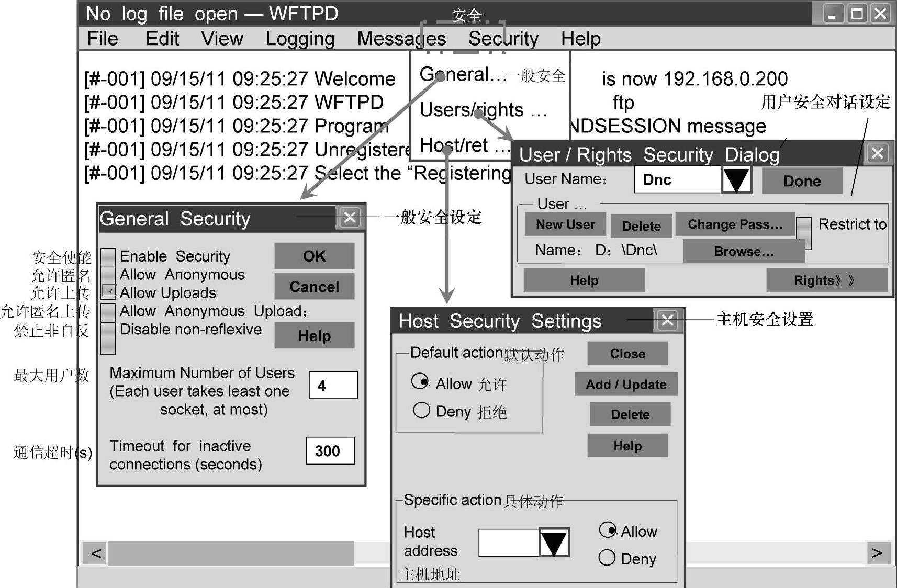This screenshot has height=588, width=897.
Task: Click log line ending 'Welcome'
Action: [x=240, y=79]
